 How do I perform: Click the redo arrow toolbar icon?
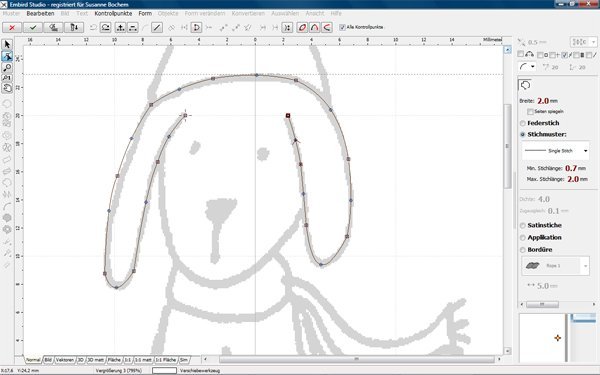point(106,28)
